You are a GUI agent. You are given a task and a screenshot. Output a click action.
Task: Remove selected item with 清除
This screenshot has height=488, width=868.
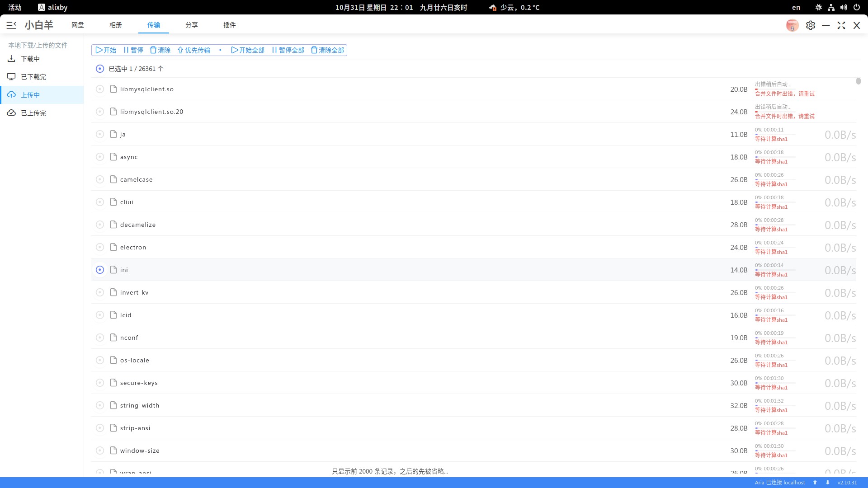(160, 50)
